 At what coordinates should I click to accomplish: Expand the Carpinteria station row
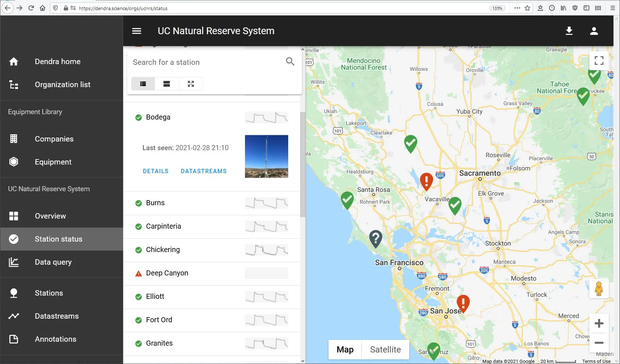point(211,226)
